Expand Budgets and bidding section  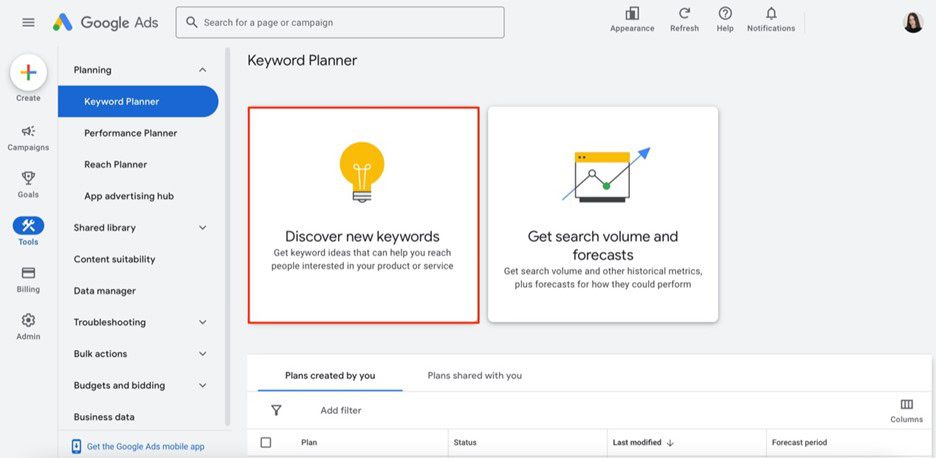click(x=202, y=385)
